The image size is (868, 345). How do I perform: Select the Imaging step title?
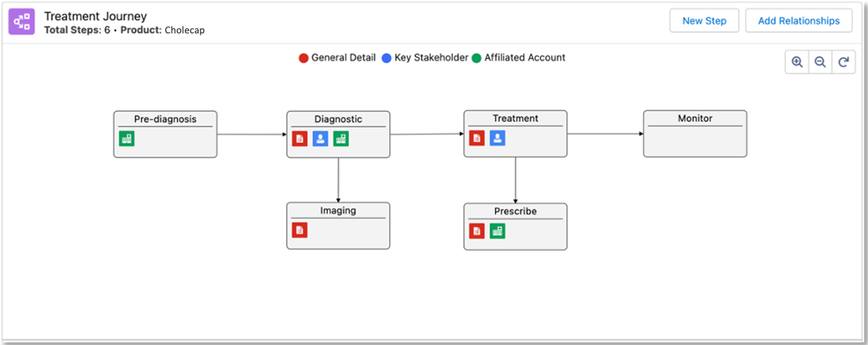click(x=338, y=210)
